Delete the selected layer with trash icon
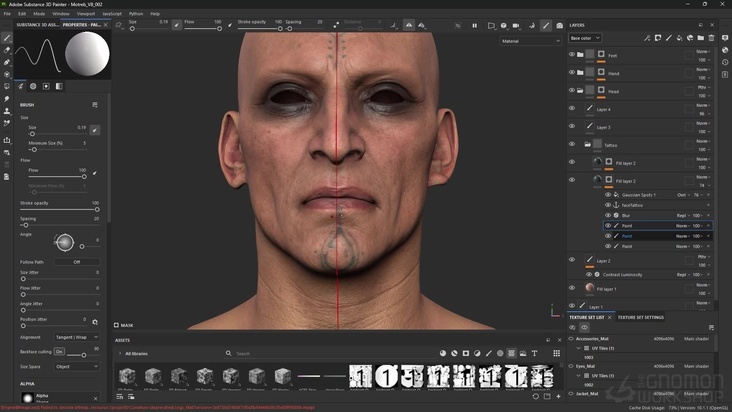The width and height of the screenshot is (732, 412). 711,38
